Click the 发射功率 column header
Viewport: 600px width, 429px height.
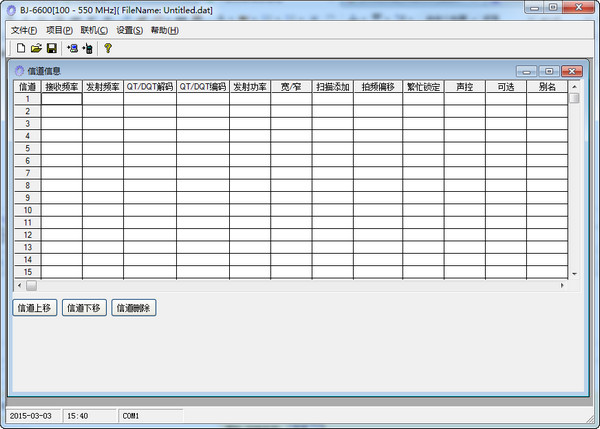point(250,87)
